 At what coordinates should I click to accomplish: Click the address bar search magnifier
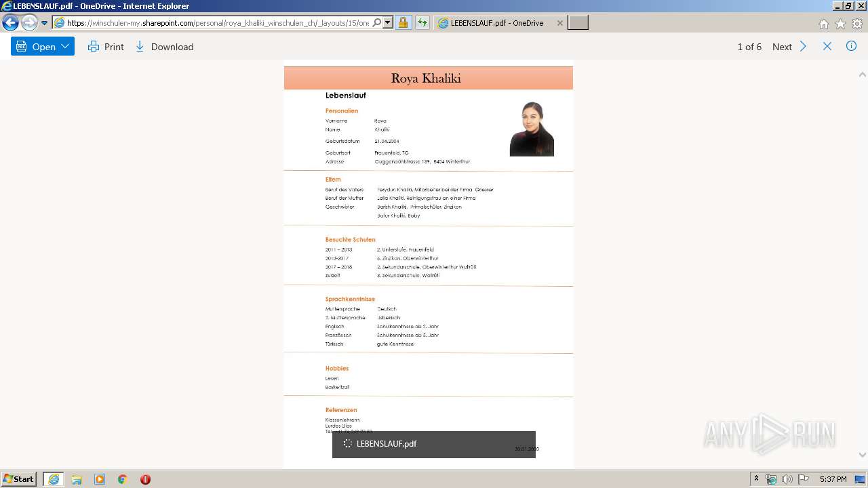[377, 23]
